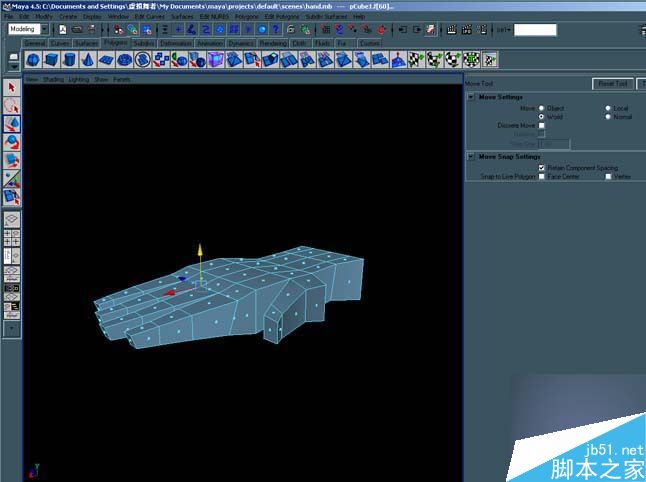Activate the Lasso select tool
Viewport: 646px width, 482px height.
point(12,105)
